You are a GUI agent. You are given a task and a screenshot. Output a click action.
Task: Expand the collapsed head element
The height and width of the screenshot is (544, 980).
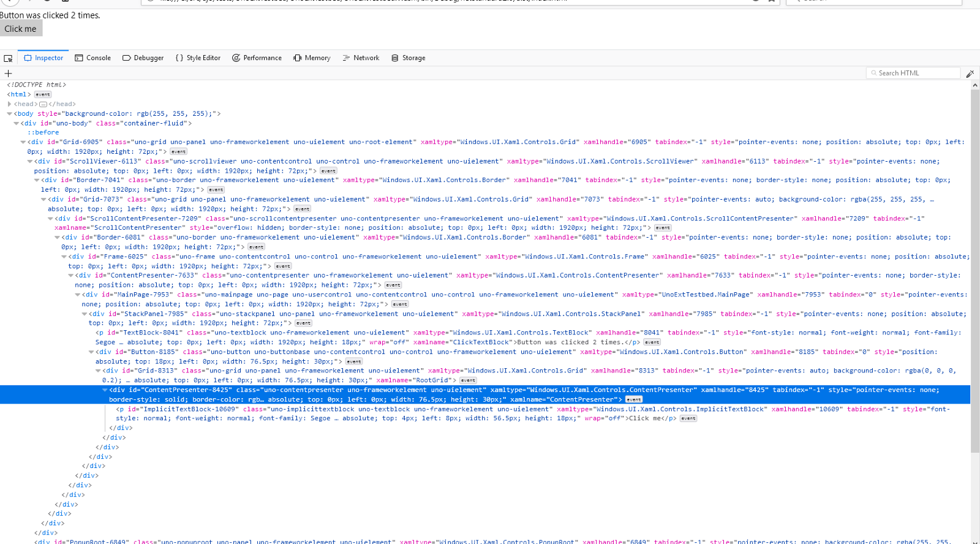click(9, 104)
